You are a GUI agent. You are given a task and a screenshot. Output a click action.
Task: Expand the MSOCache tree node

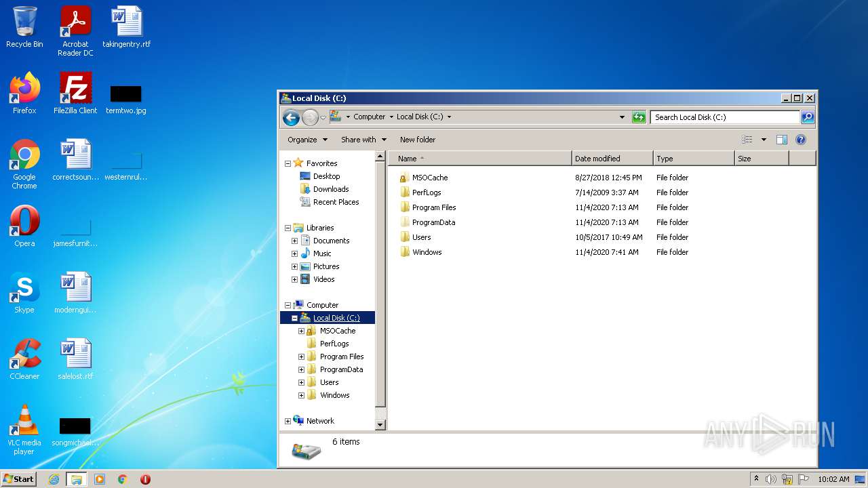pyautogui.click(x=301, y=331)
